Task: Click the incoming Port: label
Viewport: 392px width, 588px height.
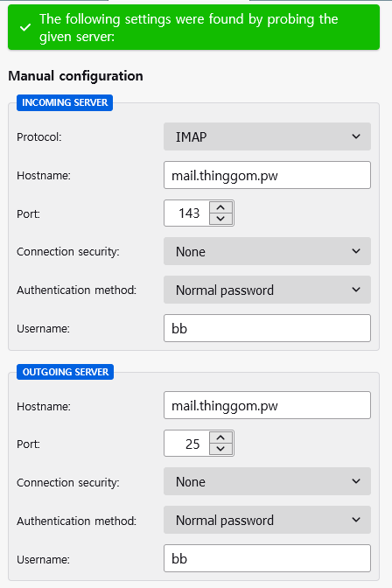Action: pyautogui.click(x=28, y=213)
